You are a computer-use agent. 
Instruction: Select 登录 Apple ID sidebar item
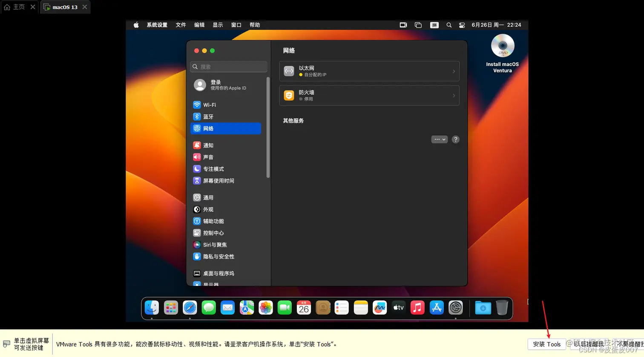pos(226,85)
